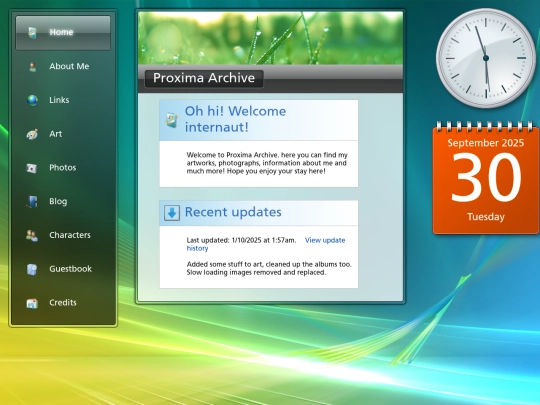The width and height of the screenshot is (540, 405).
Task: Click the 'September 2025' calendar text
Action: tap(486, 143)
